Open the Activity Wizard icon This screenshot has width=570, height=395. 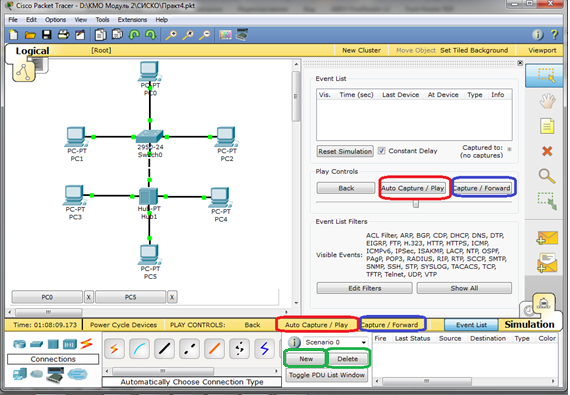[80, 35]
